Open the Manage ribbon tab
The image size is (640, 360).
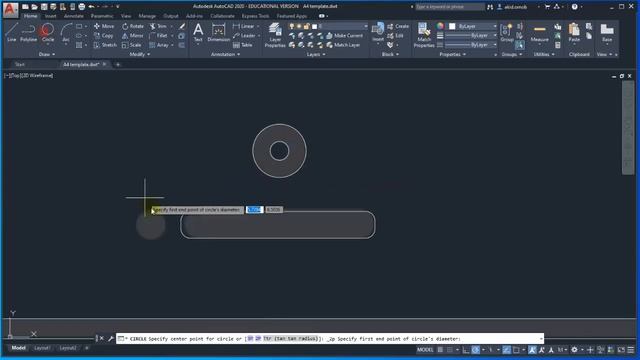(147, 16)
